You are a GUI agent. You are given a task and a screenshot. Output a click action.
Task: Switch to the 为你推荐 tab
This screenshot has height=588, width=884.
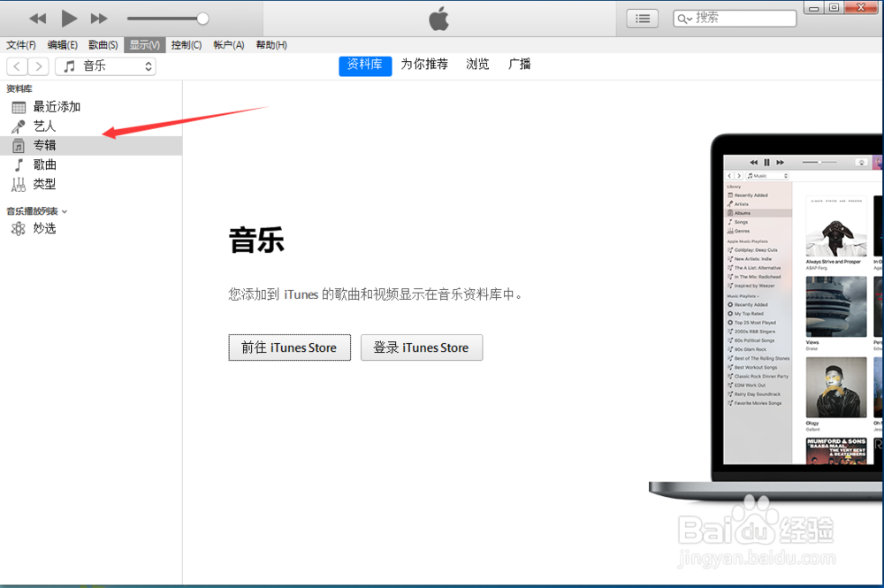424,65
